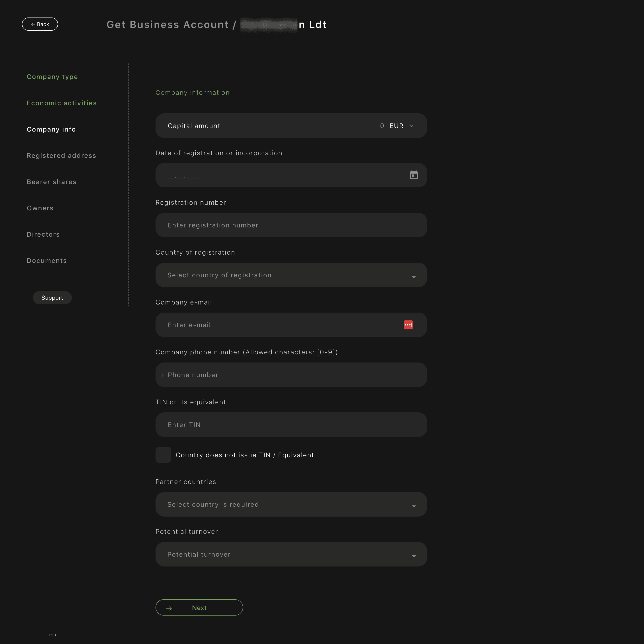Expand Country of registration dropdown
This screenshot has width=644, height=644.
click(x=291, y=275)
